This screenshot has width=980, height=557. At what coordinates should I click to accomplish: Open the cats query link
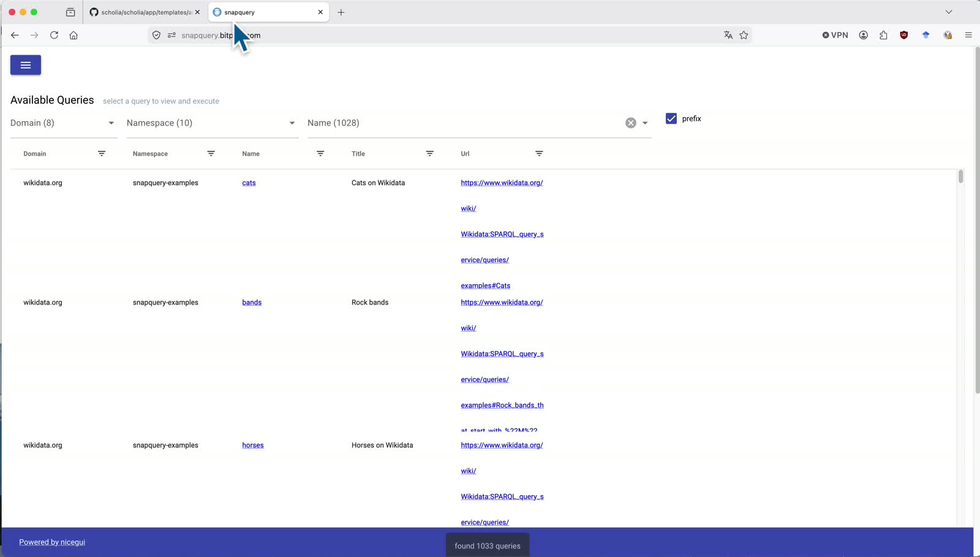pyautogui.click(x=249, y=183)
